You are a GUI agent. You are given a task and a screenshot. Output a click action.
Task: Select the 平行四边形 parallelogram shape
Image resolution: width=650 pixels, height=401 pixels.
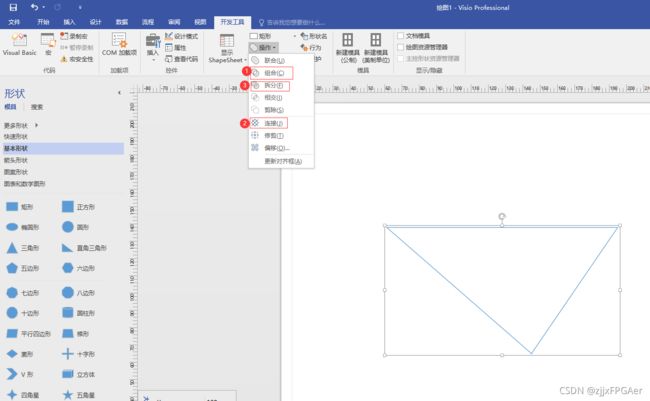point(29,333)
